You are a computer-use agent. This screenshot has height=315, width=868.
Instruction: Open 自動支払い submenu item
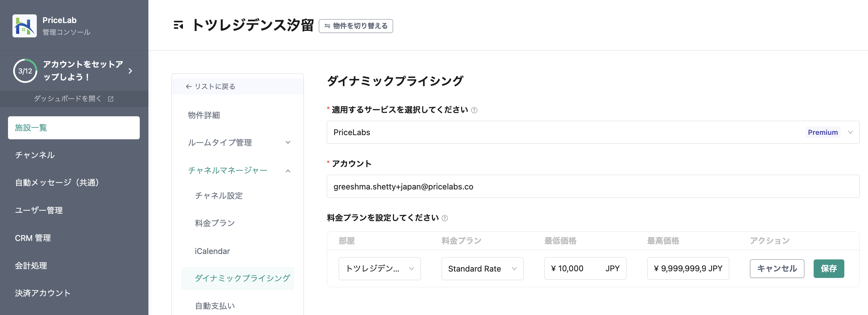(x=215, y=306)
